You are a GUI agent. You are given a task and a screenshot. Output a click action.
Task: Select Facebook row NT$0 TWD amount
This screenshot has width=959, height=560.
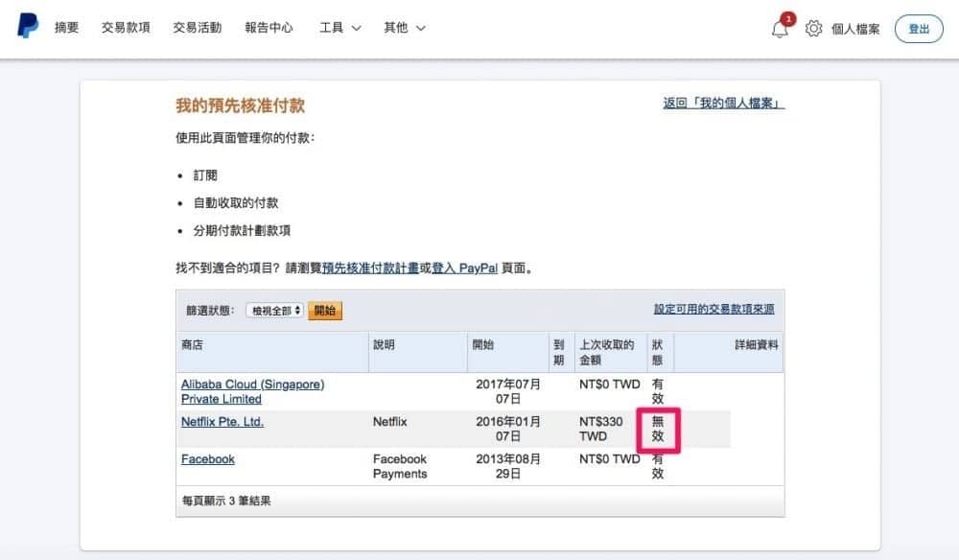pyautogui.click(x=609, y=458)
